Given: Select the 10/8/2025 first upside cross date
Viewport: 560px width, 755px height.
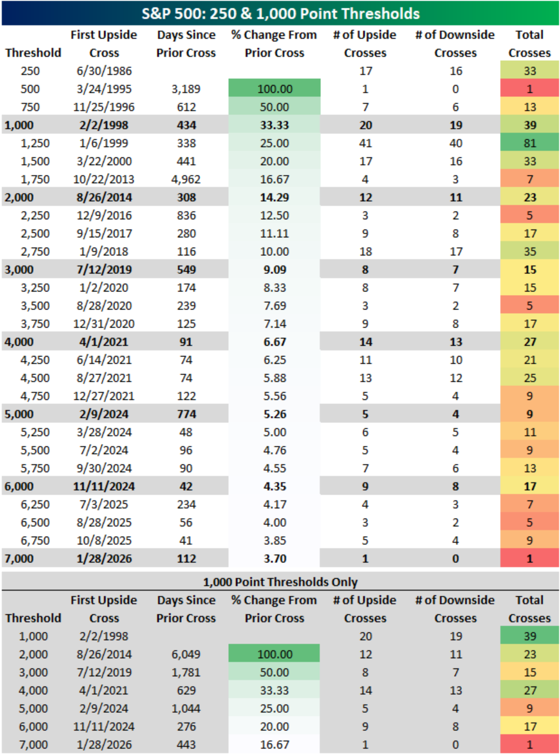Looking at the screenshot, I should click(104, 540).
